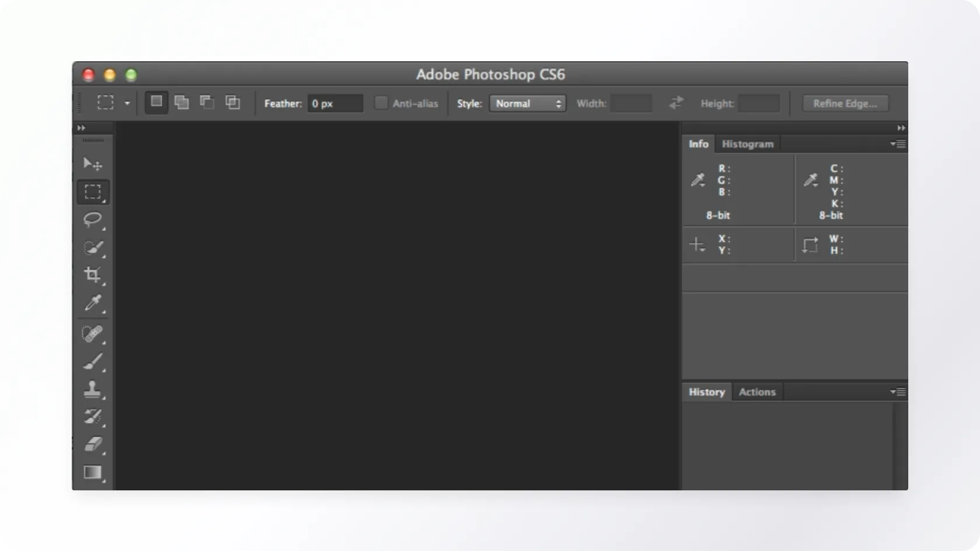Select the Eyedropper tool in toolbar
The height and width of the screenshot is (551, 980).
pyautogui.click(x=93, y=303)
